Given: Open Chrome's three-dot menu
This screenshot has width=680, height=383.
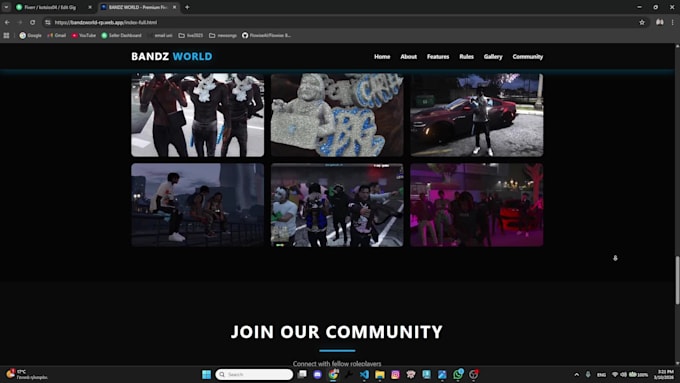Looking at the screenshot, I should coord(673,22).
